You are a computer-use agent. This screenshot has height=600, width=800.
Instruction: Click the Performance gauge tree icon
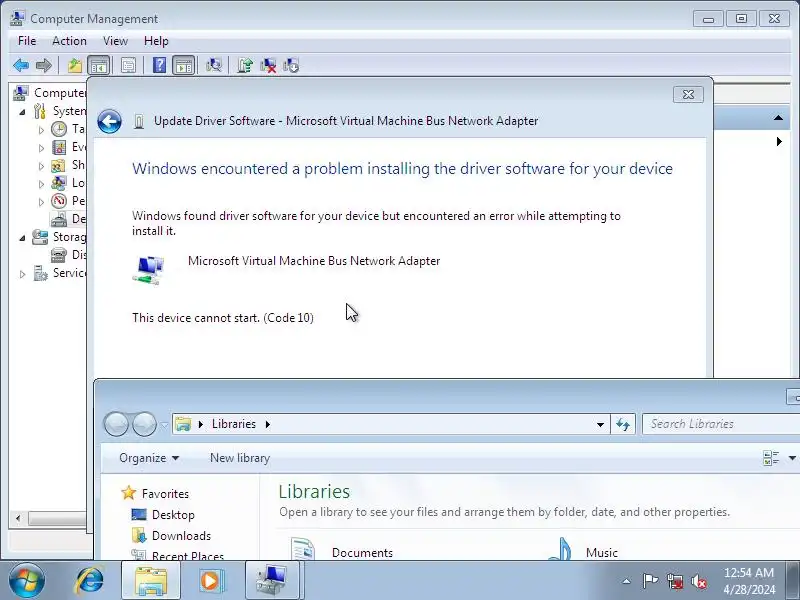[59, 201]
